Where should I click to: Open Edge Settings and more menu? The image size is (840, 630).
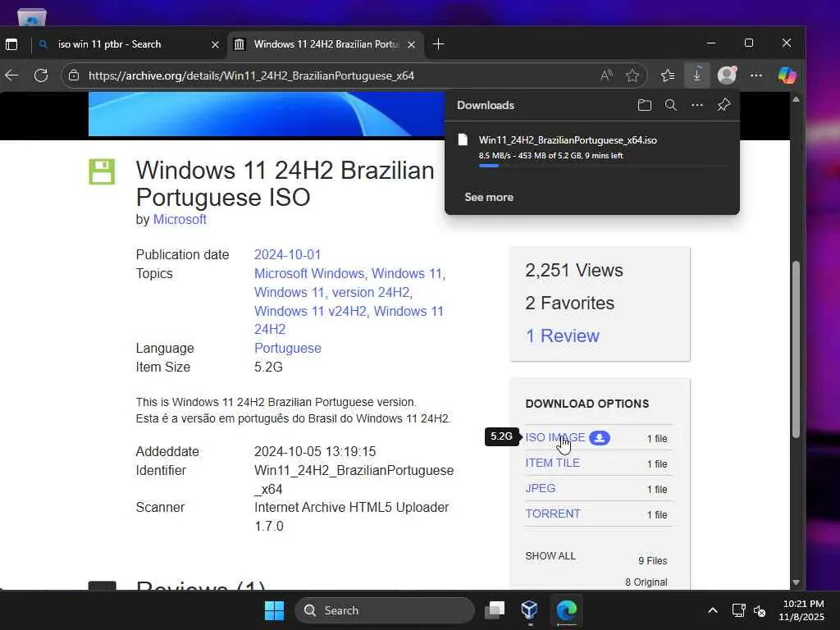(756, 75)
